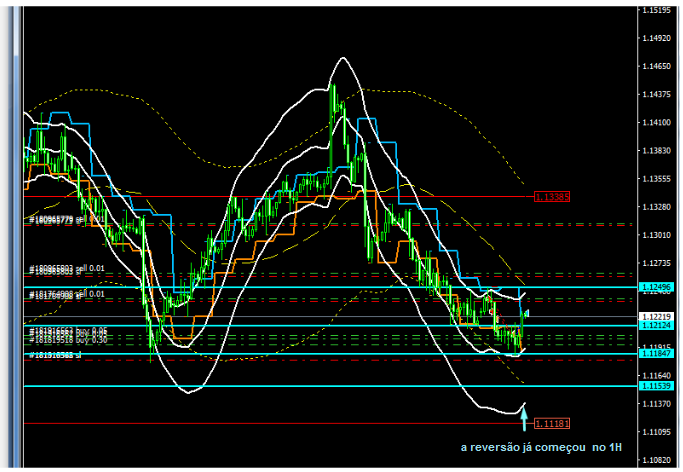Click the 1.14100 price axis value

coord(656,123)
